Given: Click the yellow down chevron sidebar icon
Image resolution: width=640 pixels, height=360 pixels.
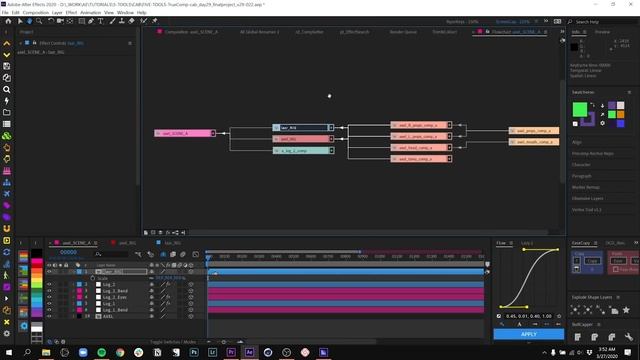Looking at the screenshot, I should 7,54.
